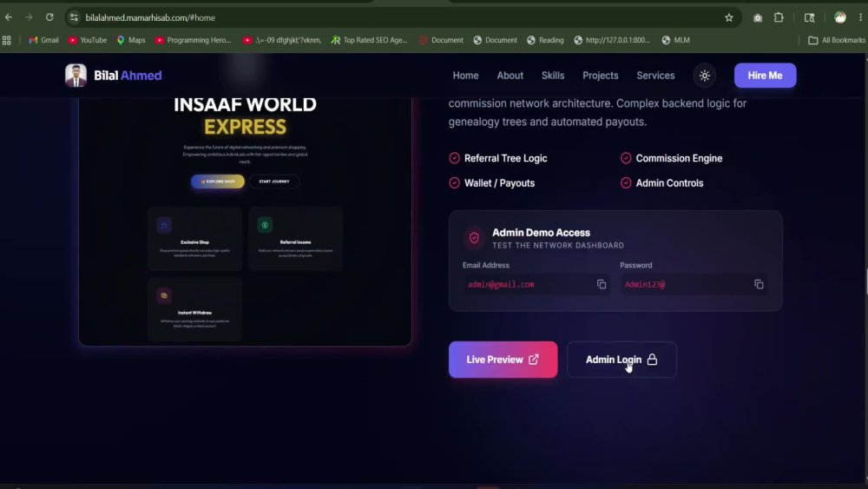Go back using the browser back arrow
The image size is (868, 489).
(x=9, y=17)
